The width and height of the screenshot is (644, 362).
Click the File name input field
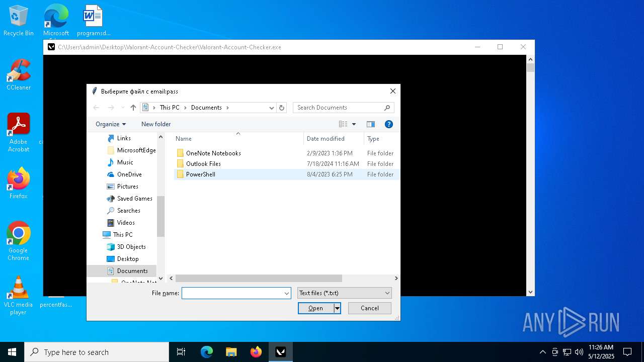[x=232, y=293]
